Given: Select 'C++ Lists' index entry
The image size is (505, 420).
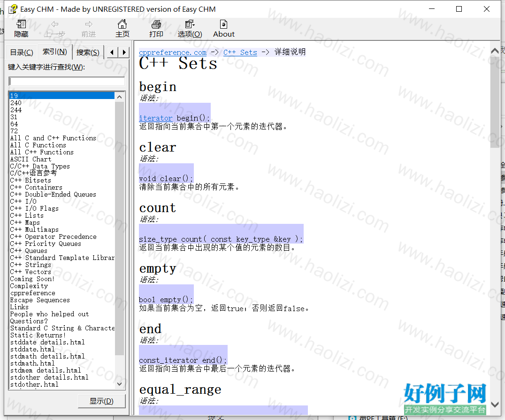Looking at the screenshot, I should click(27, 215).
